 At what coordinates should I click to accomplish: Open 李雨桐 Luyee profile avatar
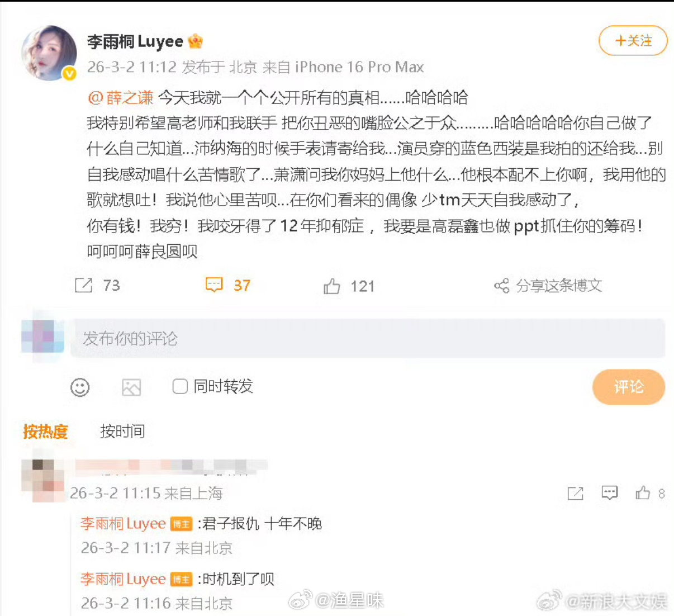pos(49,53)
